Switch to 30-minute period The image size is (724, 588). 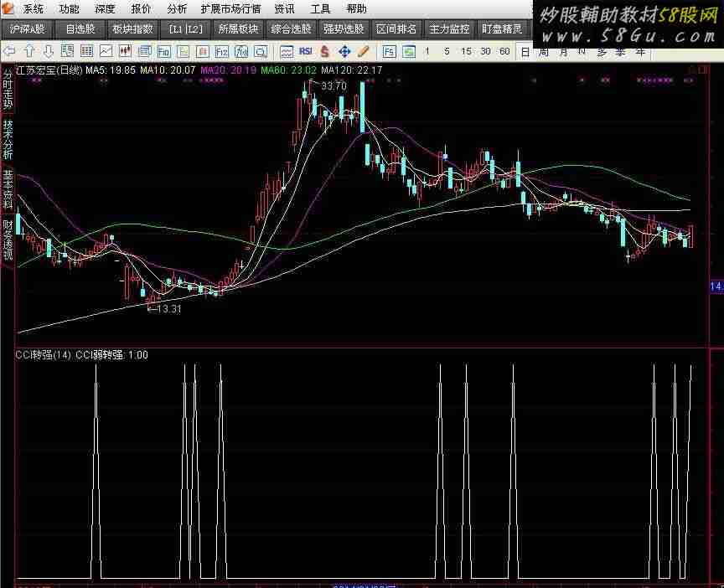point(485,52)
